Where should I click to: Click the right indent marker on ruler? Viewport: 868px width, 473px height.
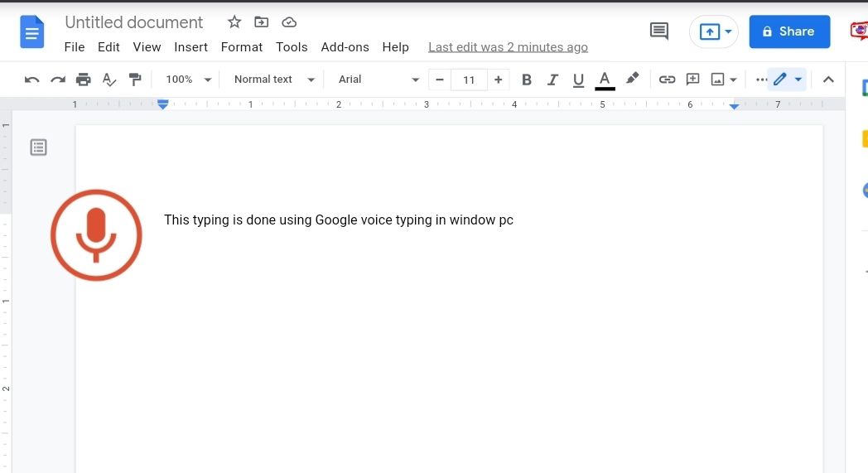coord(734,106)
